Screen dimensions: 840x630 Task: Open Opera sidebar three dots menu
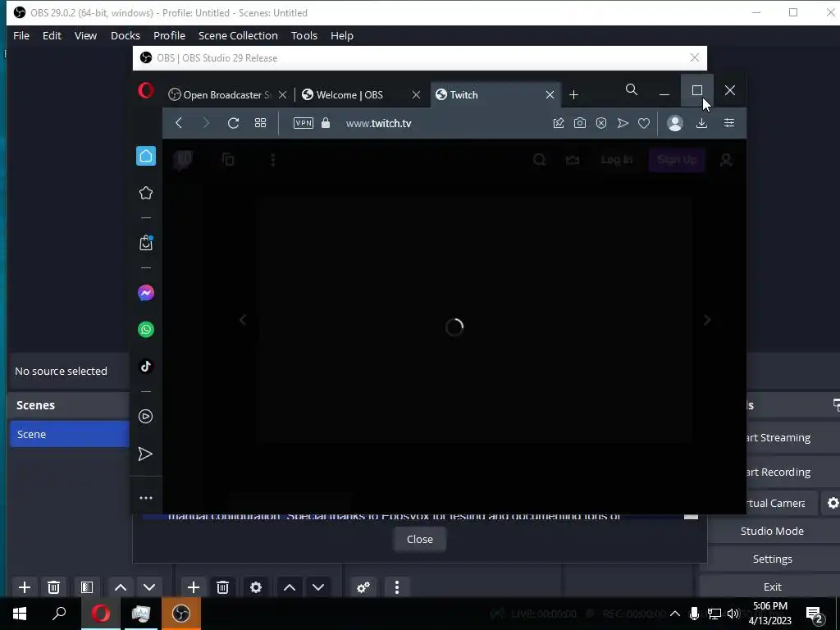[x=146, y=498]
